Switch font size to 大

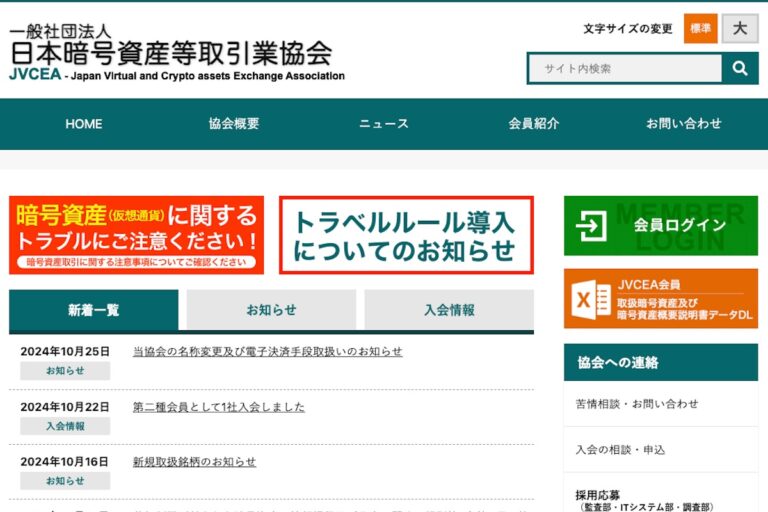[x=740, y=29]
